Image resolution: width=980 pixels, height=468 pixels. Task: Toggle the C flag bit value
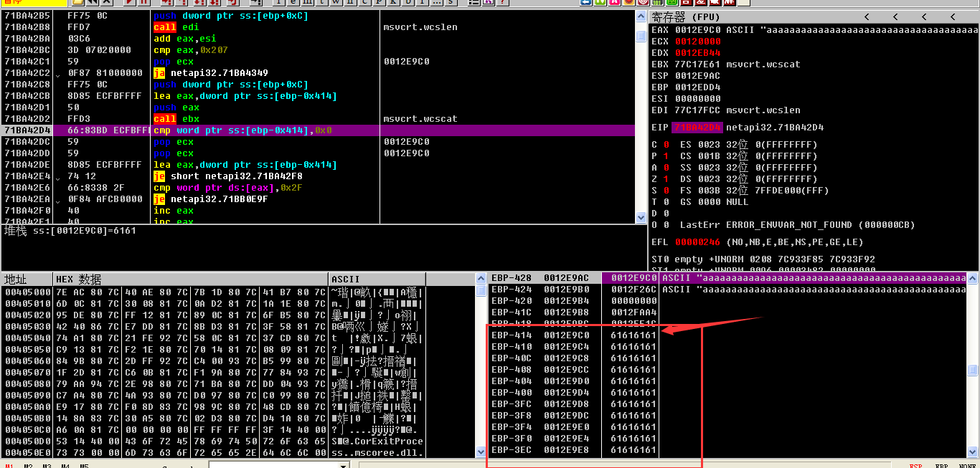pyautogui.click(x=666, y=145)
